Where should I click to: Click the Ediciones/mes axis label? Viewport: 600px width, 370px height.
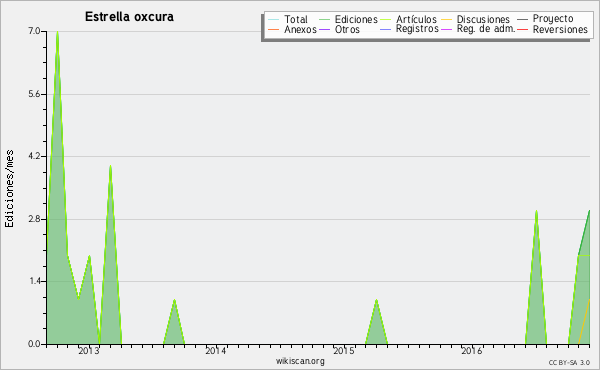click(x=9, y=189)
